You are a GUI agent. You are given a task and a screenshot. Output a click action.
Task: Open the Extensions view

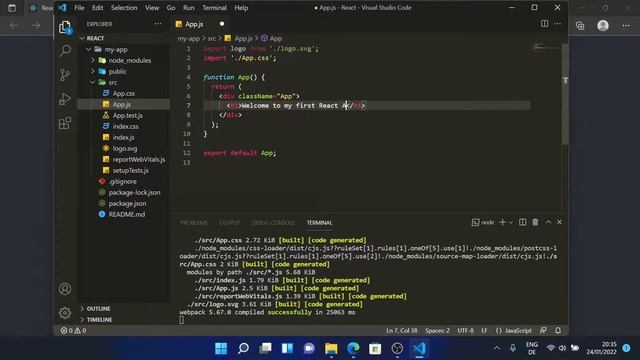[x=65, y=123]
